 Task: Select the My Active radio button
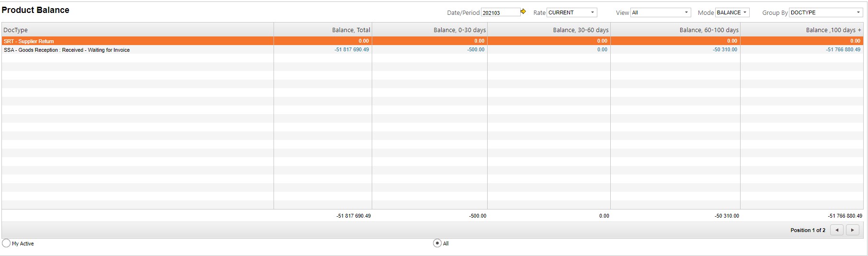pyautogui.click(x=6, y=244)
